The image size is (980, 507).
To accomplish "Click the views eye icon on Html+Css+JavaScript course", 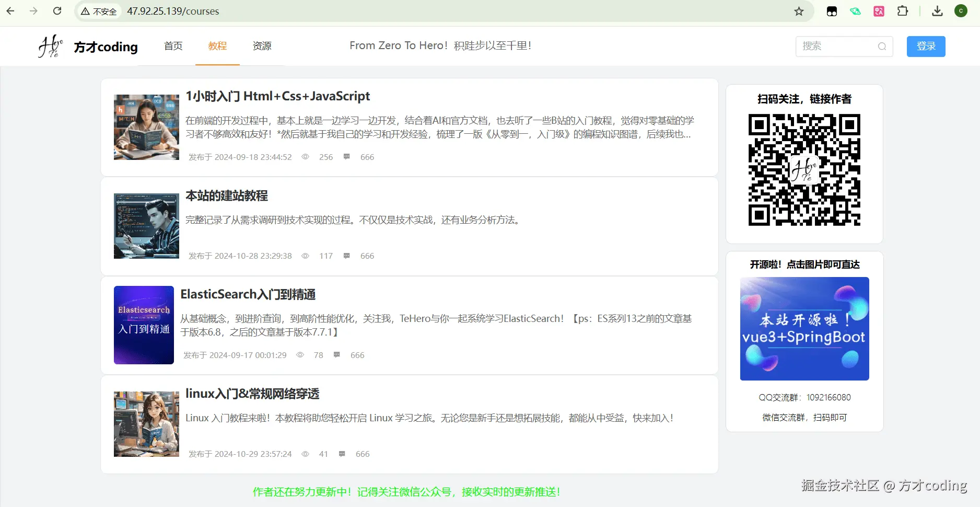I will click(306, 157).
